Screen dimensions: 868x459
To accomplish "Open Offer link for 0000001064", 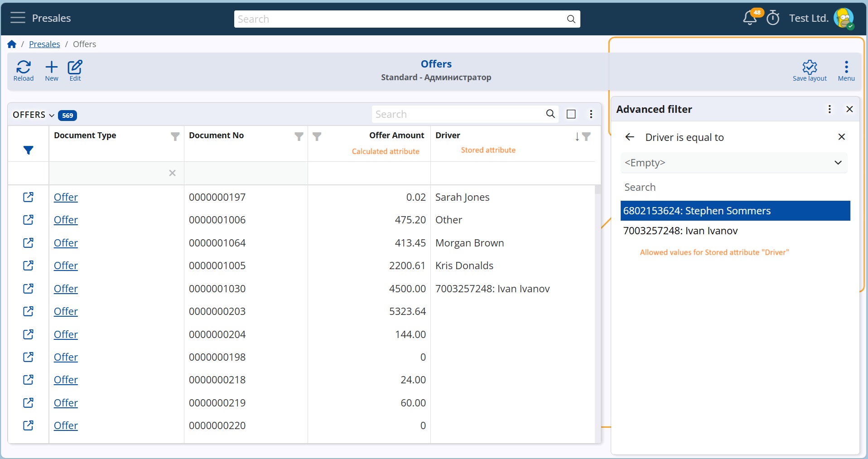I will click(66, 243).
